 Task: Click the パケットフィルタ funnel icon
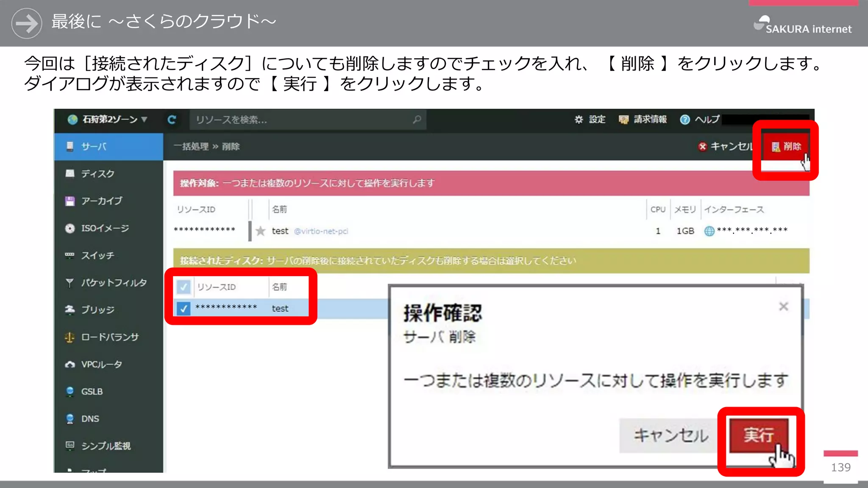(70, 283)
